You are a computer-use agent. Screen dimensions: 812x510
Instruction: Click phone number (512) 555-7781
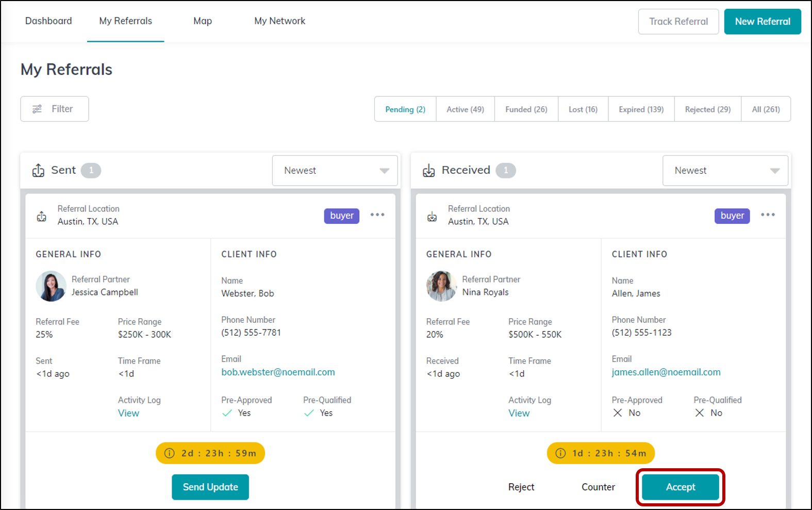[251, 333]
